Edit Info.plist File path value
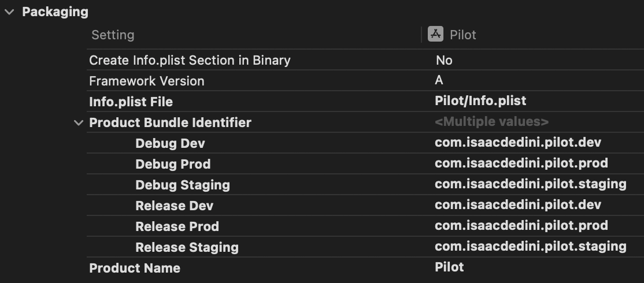The image size is (644, 283). pos(480,101)
